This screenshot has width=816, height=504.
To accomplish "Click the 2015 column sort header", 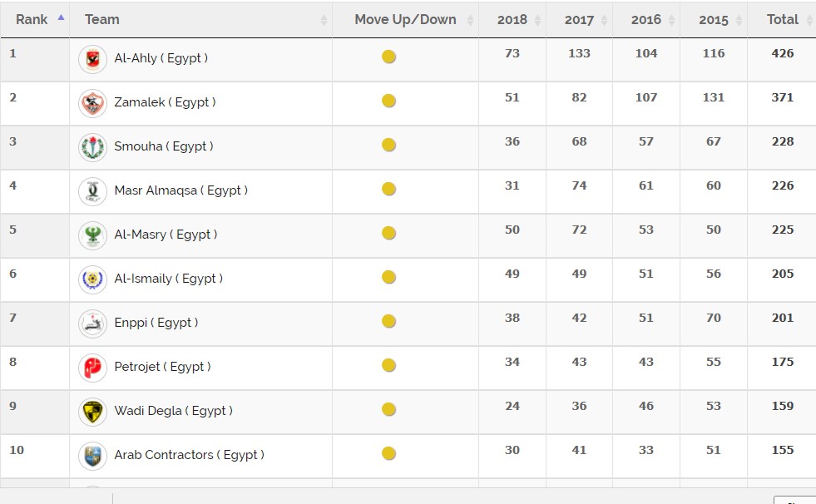I will tap(714, 20).
